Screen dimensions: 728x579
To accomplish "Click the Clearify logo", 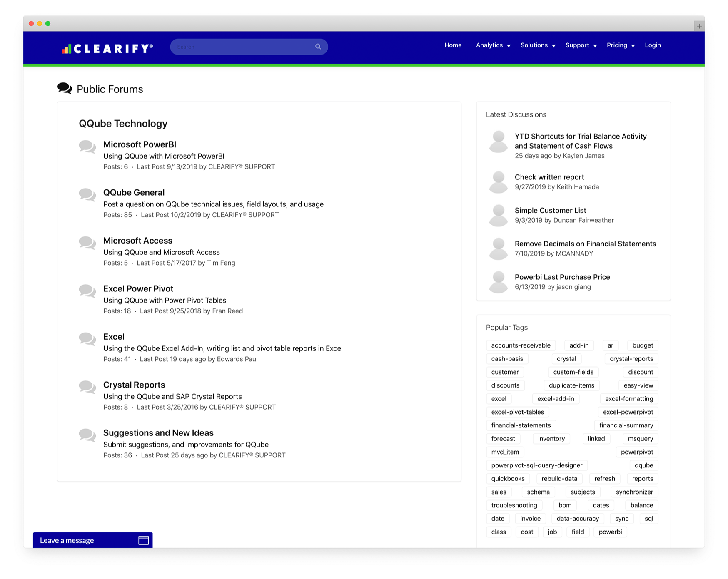I will click(x=107, y=49).
